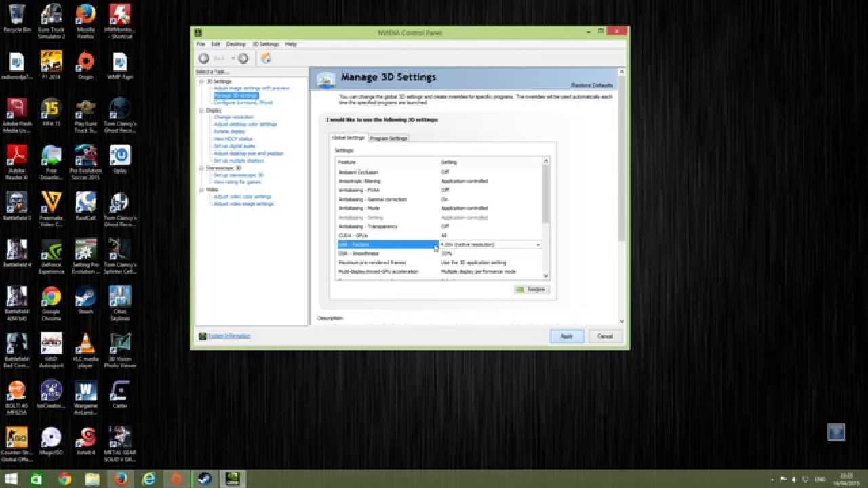The height and width of the screenshot is (488, 868).
Task: Select Set up stereoscopic 3D task
Action: tap(239, 175)
